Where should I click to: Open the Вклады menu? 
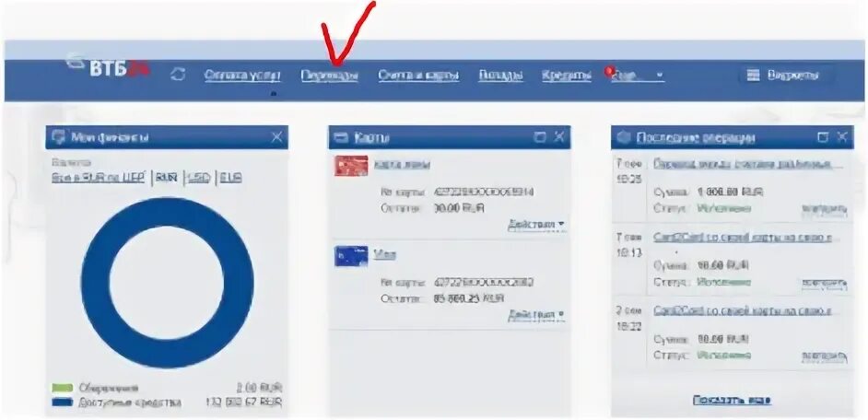point(501,76)
